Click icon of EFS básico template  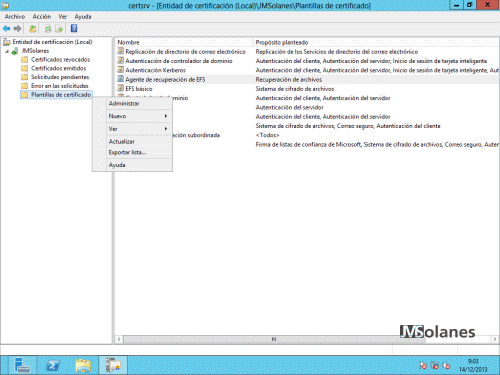pos(121,89)
